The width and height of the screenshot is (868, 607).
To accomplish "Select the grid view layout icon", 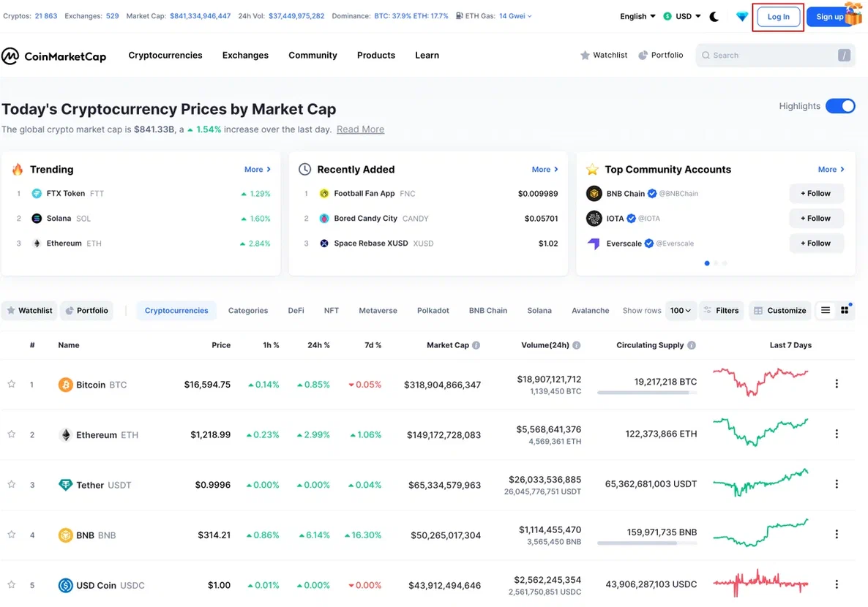I will [x=845, y=311].
